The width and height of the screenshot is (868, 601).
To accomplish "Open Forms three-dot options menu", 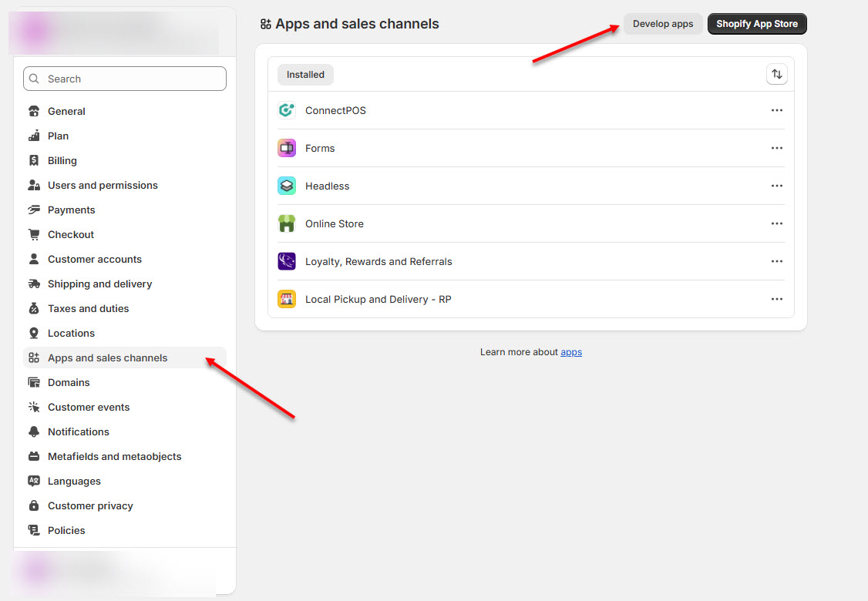I will click(x=777, y=148).
